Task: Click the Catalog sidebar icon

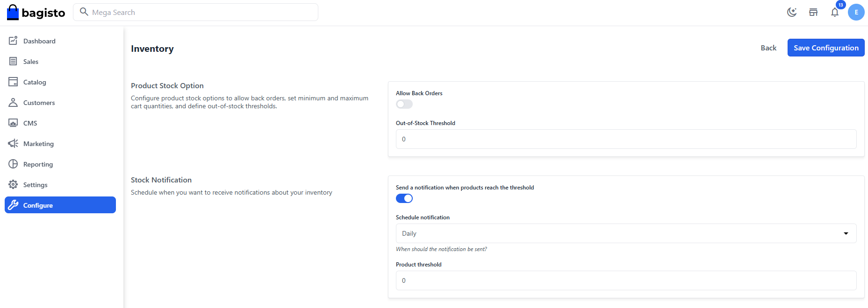Action: (13, 82)
